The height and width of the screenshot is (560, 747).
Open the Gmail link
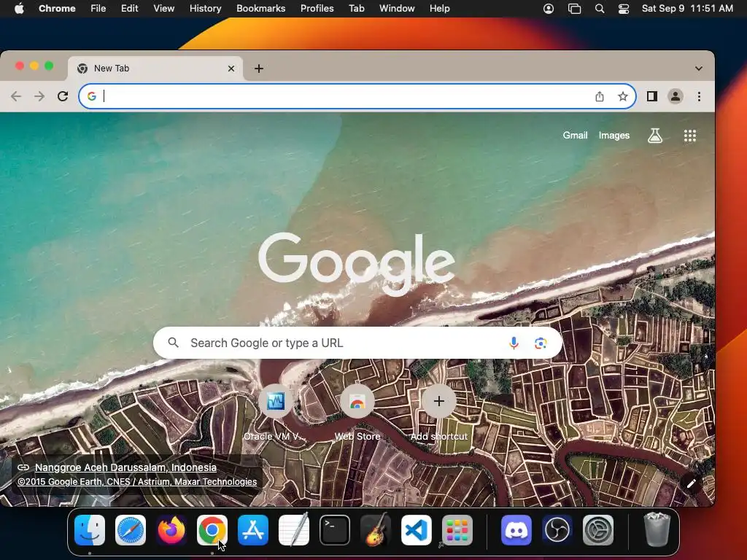click(x=575, y=136)
